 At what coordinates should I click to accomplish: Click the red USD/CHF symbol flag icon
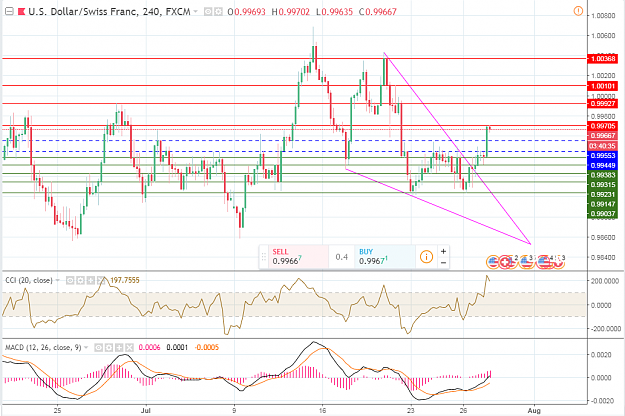pos(22,12)
